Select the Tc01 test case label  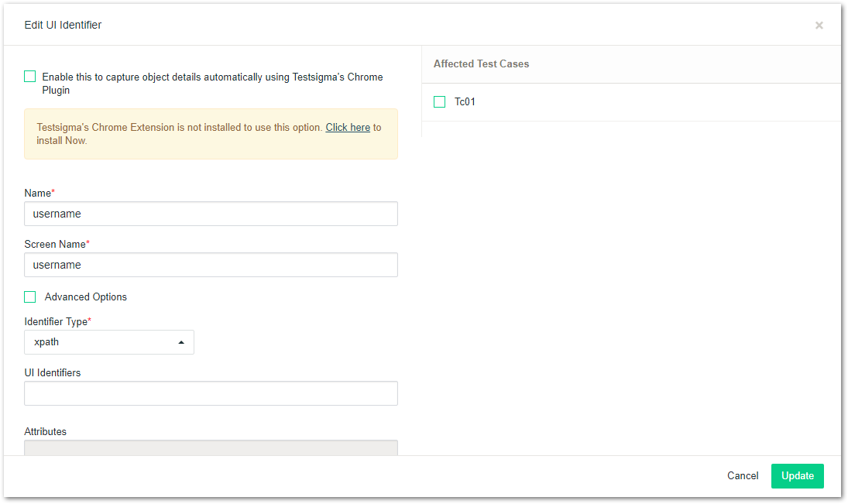pos(465,102)
